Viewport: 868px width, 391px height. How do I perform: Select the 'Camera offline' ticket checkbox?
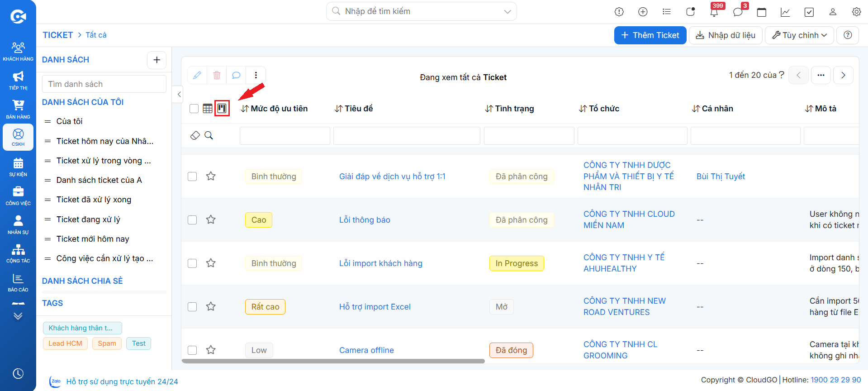[x=192, y=350]
